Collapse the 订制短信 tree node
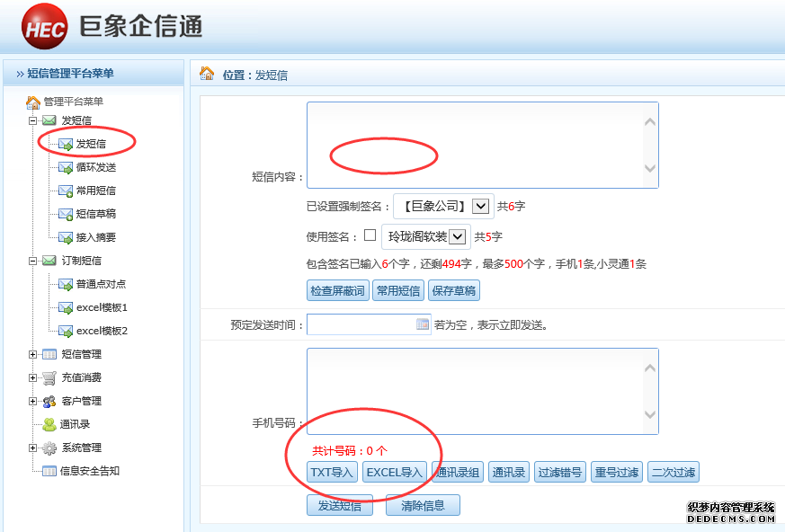 click(33, 261)
